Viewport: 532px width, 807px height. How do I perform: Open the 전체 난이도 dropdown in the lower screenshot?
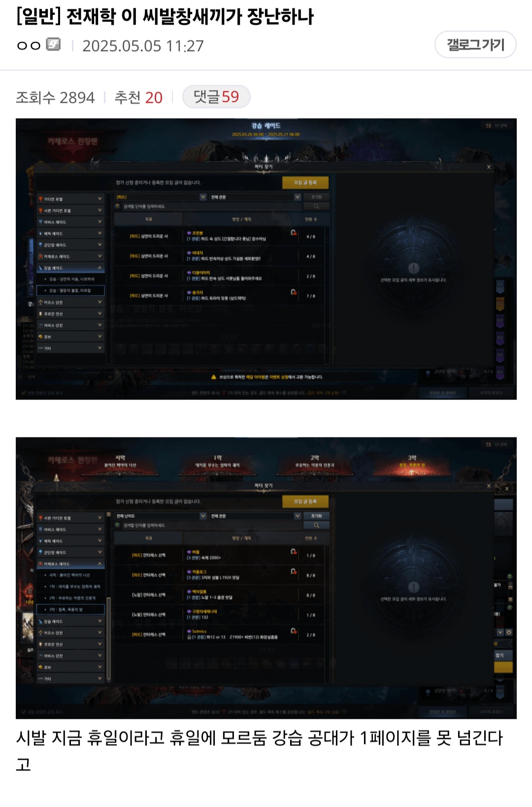coord(161,516)
